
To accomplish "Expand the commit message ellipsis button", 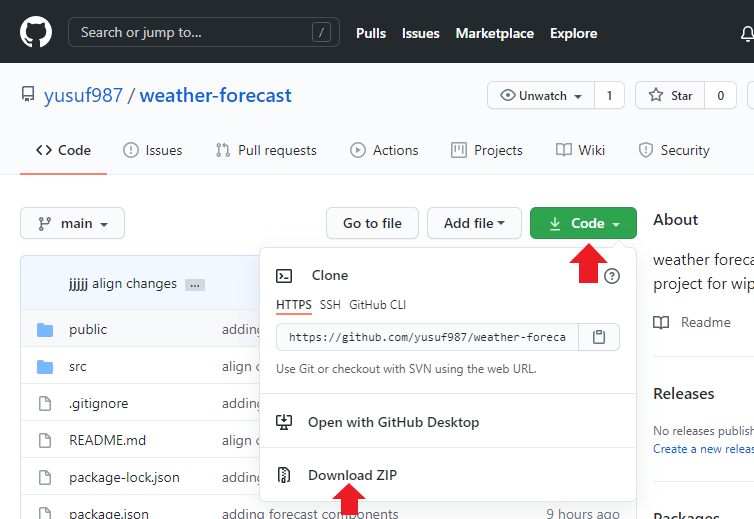I will coord(195,285).
